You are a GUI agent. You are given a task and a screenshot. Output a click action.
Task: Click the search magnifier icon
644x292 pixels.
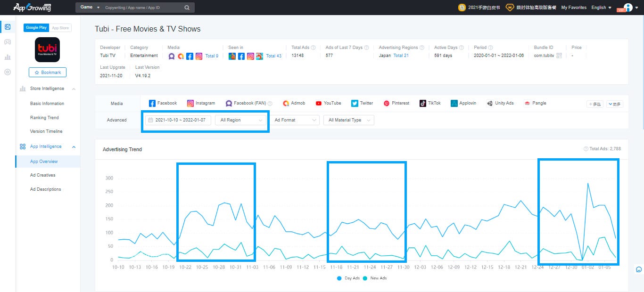[187, 8]
